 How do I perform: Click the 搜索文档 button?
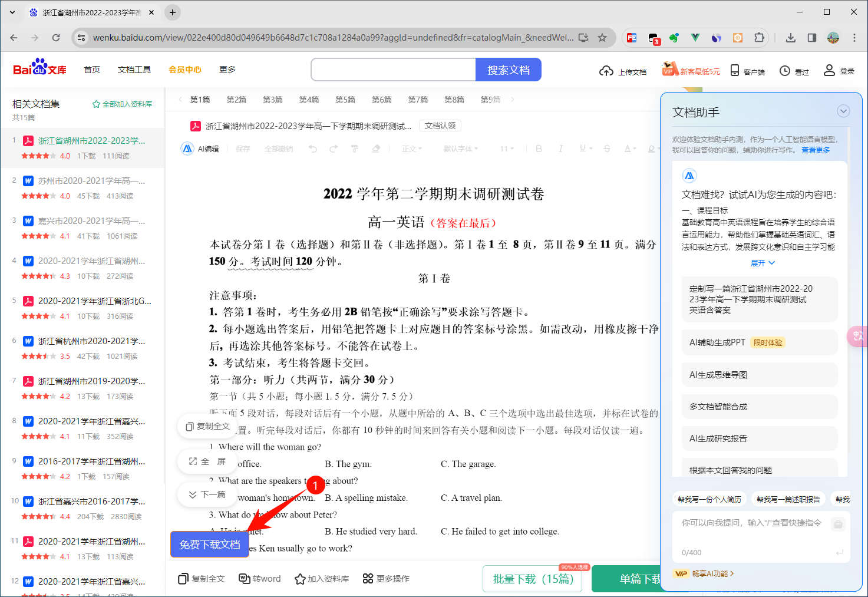coord(509,70)
